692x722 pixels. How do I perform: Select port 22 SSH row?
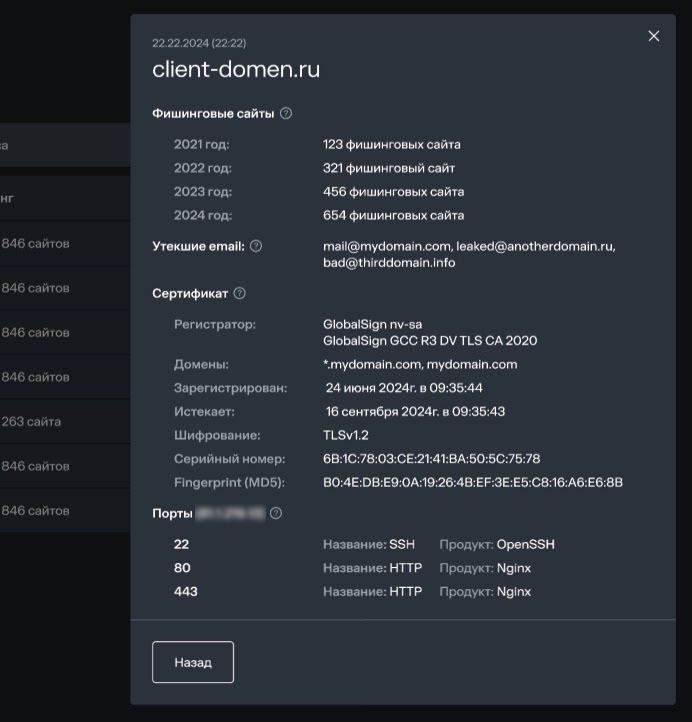pos(181,545)
